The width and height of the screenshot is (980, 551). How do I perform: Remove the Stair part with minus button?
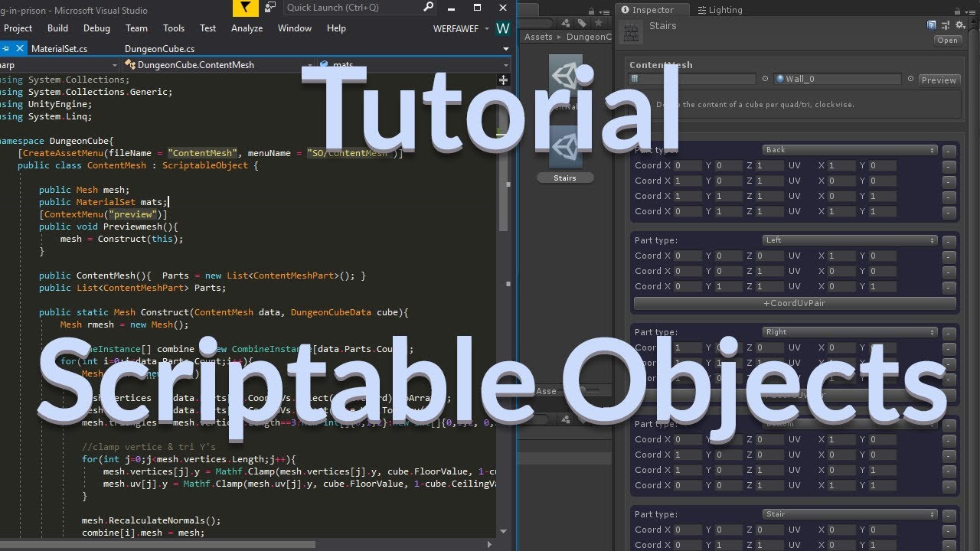click(x=949, y=515)
